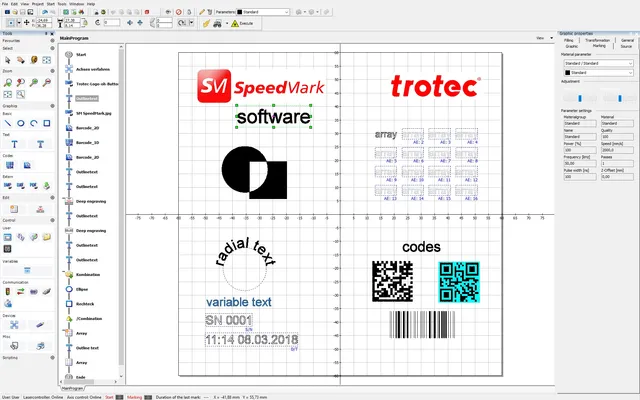This screenshot has width=640, height=400.
Task: Click the move cross-arrows icon in toolbar
Action: 27,22
